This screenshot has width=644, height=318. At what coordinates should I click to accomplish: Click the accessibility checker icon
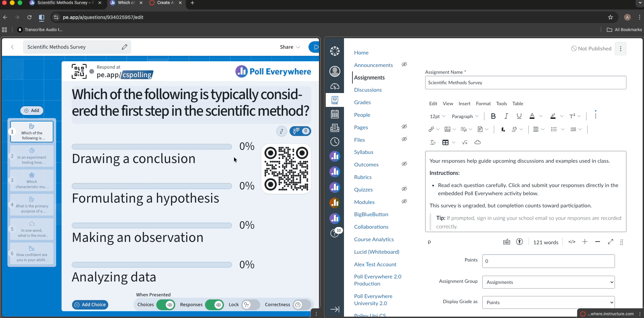coord(520,242)
